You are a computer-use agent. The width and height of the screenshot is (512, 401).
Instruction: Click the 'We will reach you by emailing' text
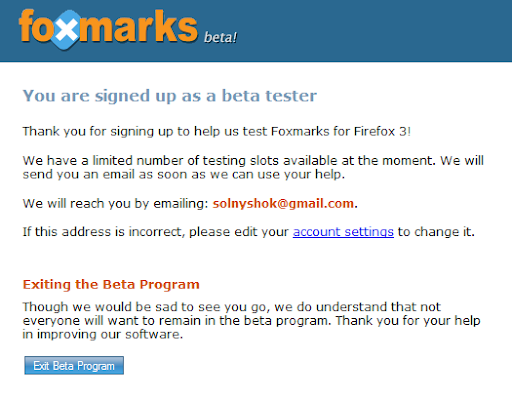[x=116, y=203]
